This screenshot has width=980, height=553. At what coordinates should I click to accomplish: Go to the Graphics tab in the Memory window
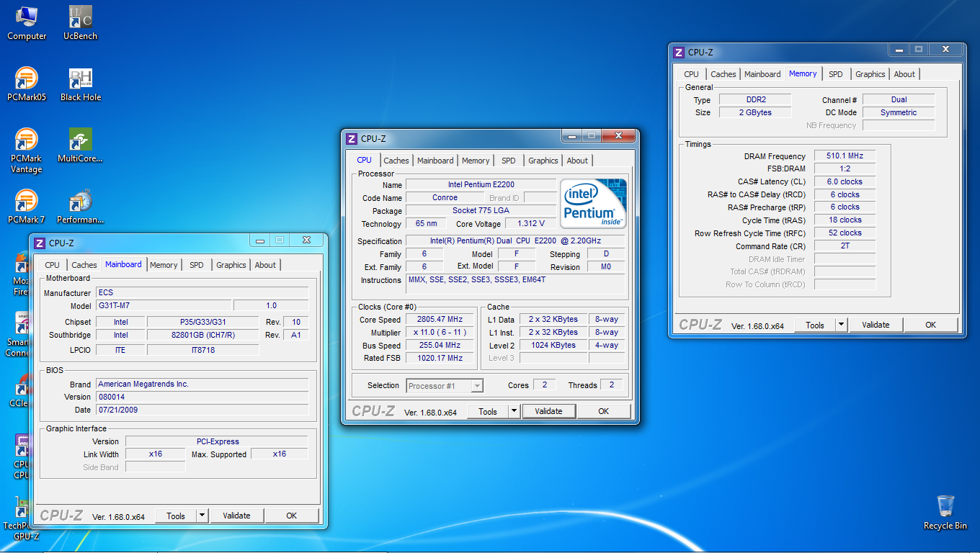point(870,74)
